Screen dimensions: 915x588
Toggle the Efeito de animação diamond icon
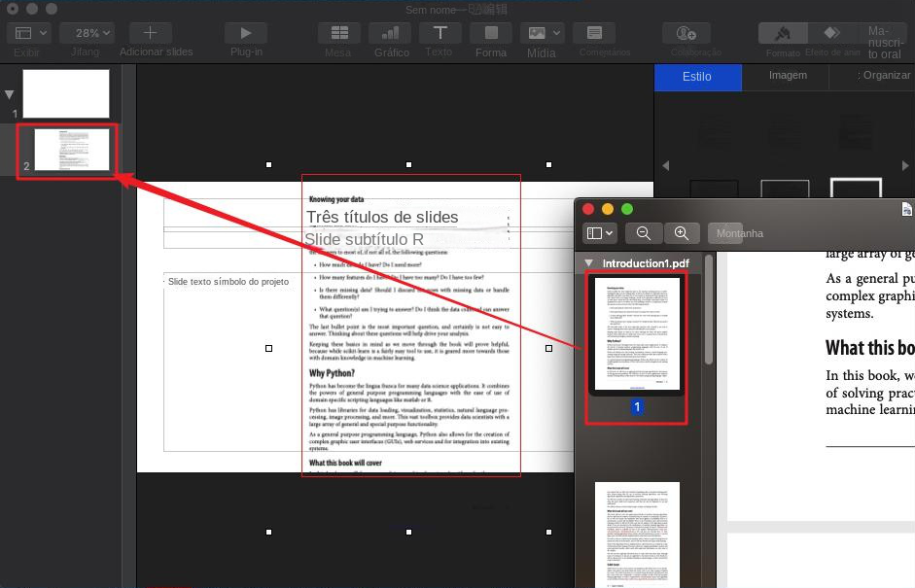click(832, 34)
